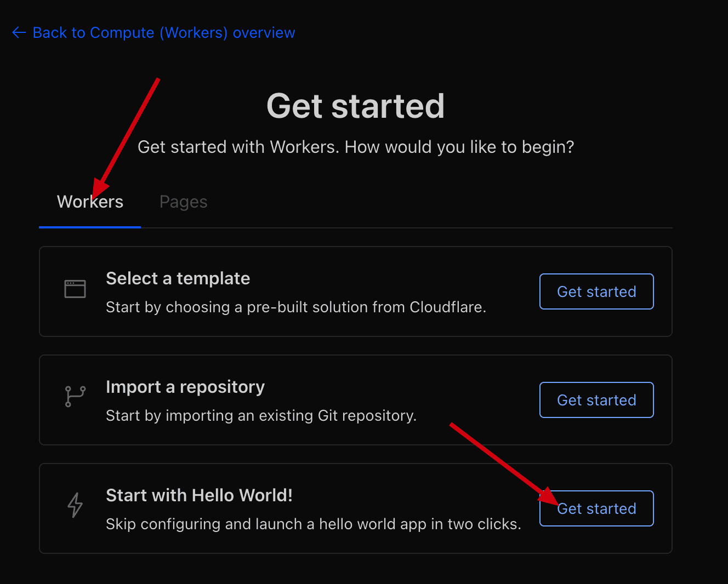Click the template browser window icon
Image resolution: width=728 pixels, height=584 pixels.
click(x=75, y=289)
